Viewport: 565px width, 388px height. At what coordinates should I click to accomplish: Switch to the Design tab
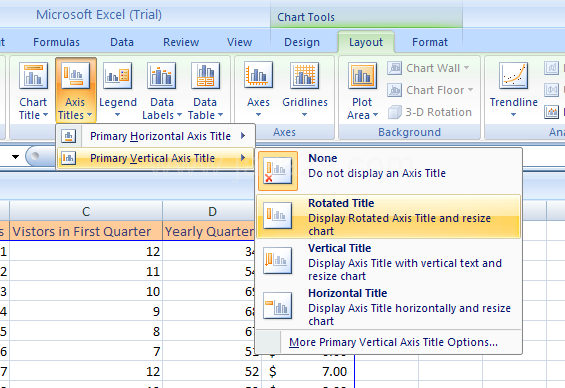click(302, 42)
